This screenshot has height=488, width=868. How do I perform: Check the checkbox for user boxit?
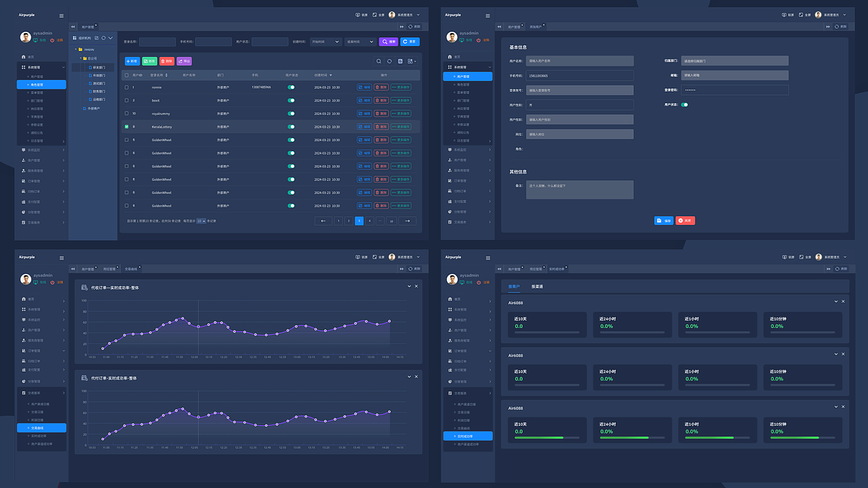point(126,100)
